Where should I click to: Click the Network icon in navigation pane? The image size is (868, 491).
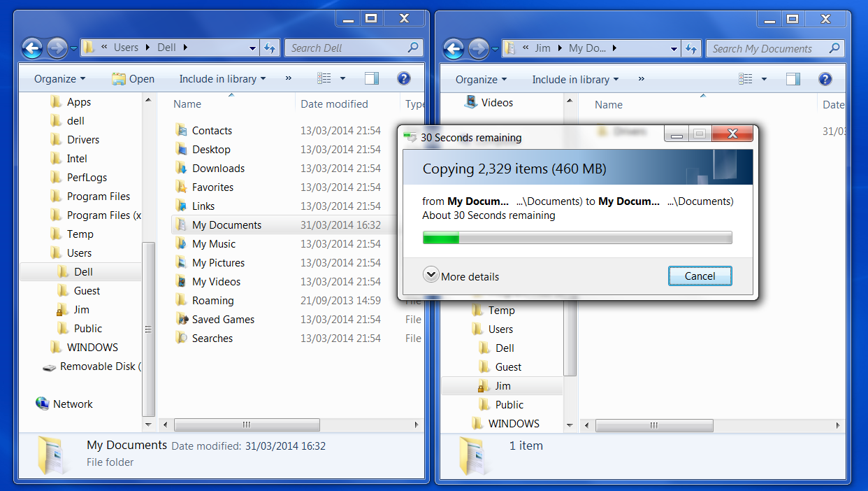click(43, 404)
